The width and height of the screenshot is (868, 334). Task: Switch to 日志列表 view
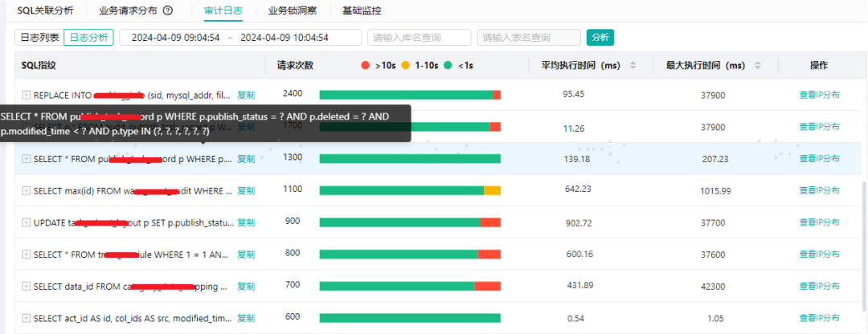click(x=39, y=37)
